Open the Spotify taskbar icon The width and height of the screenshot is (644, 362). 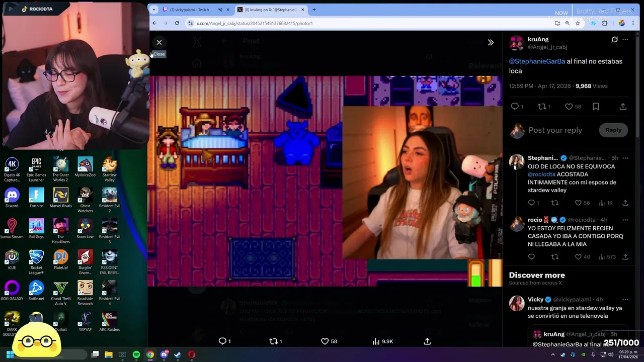(136, 354)
